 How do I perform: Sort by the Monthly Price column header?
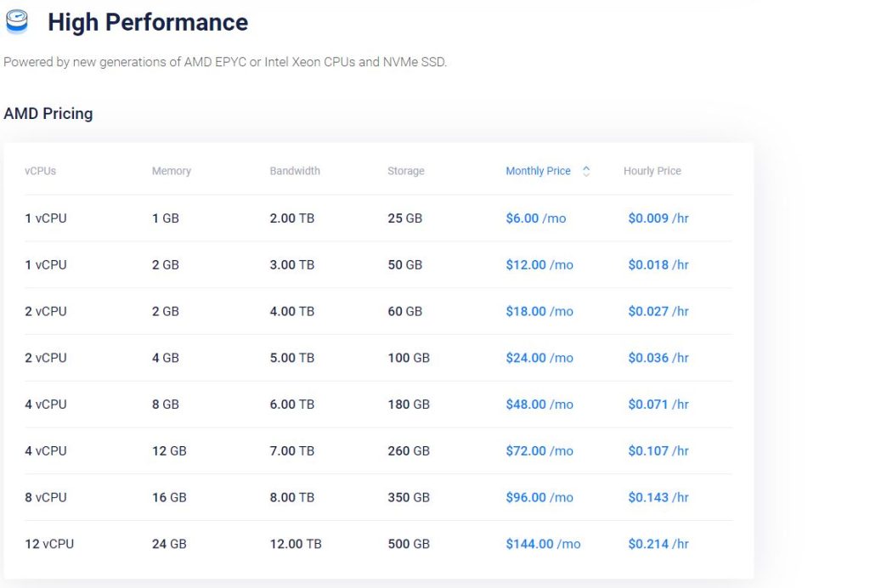538,171
